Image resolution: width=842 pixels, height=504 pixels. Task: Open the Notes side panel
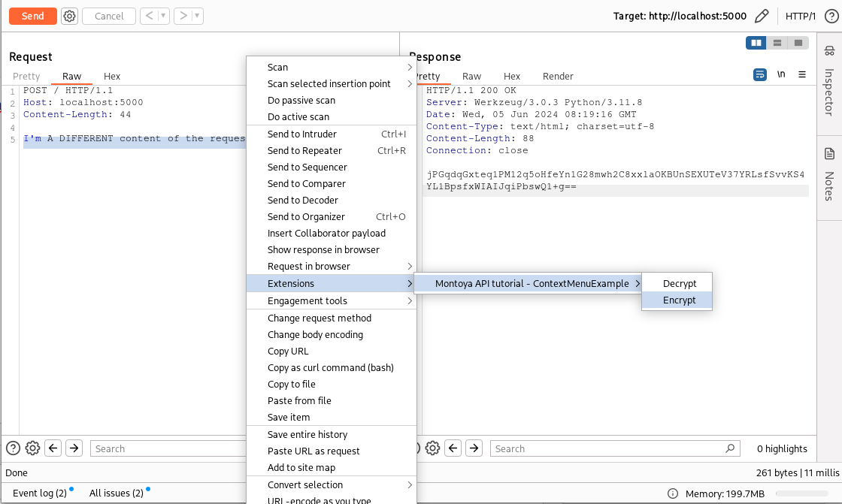pyautogui.click(x=829, y=174)
